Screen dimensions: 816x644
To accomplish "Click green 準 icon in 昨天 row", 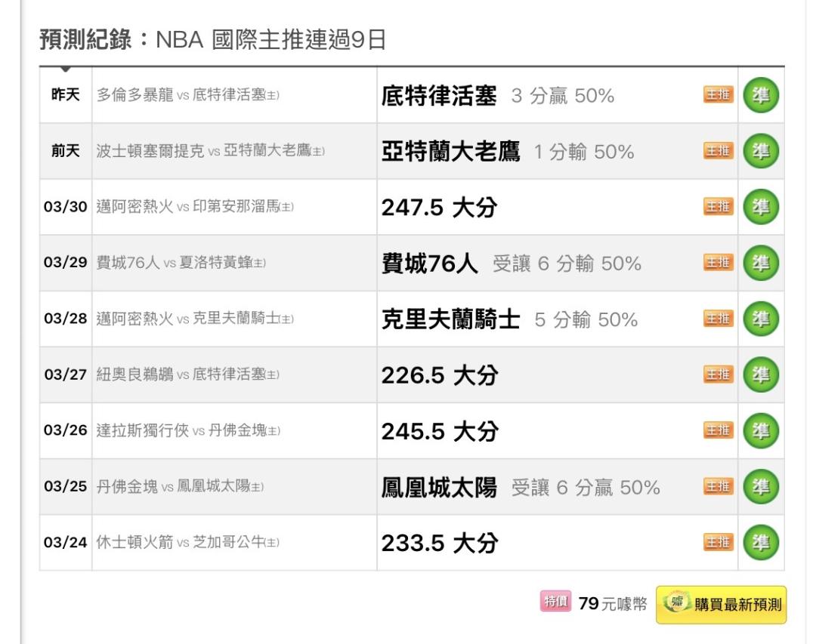I will click(x=761, y=96).
